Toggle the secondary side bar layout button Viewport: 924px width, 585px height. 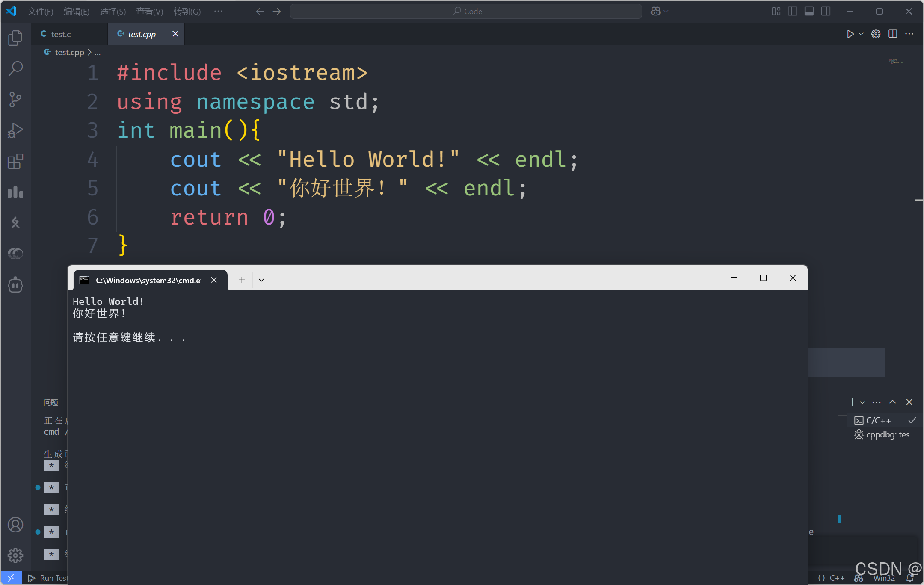point(826,12)
